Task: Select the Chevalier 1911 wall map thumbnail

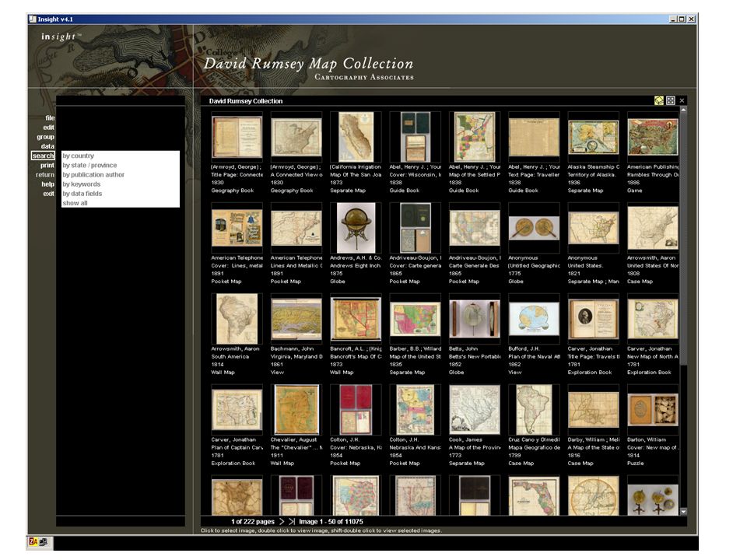Action: [296, 410]
